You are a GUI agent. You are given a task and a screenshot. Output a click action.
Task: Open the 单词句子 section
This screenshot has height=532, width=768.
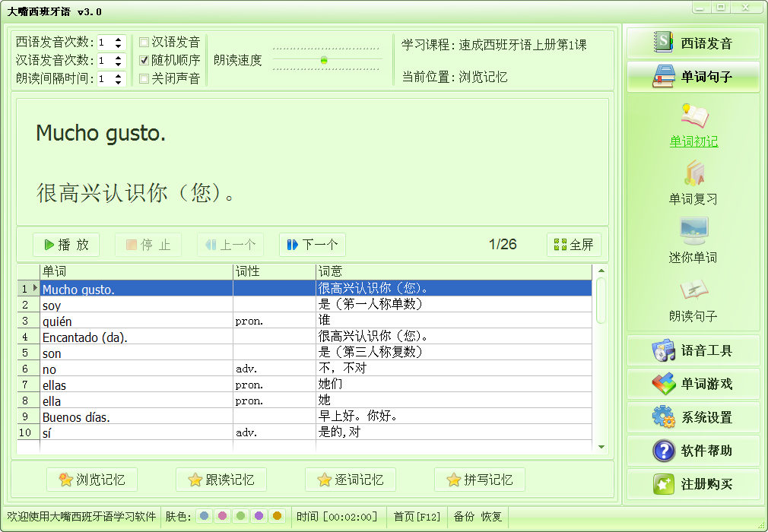693,76
